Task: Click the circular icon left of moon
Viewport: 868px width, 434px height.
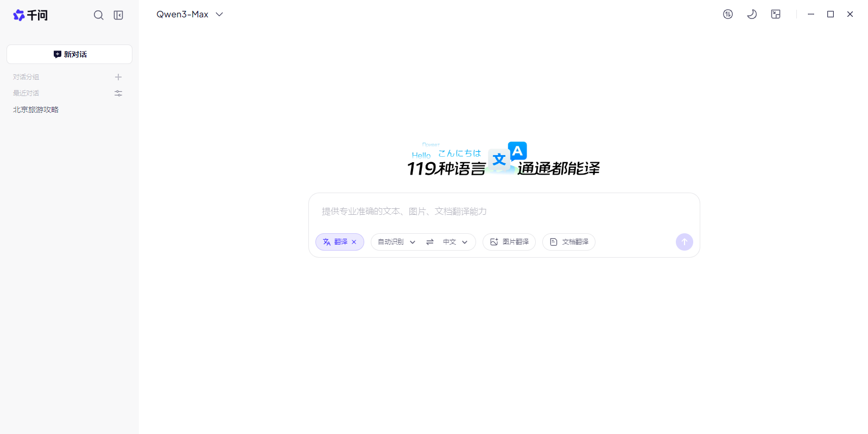Action: 728,15
